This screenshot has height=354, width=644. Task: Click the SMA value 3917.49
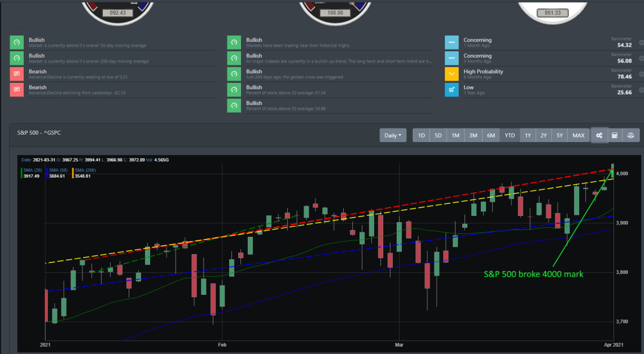click(x=32, y=176)
